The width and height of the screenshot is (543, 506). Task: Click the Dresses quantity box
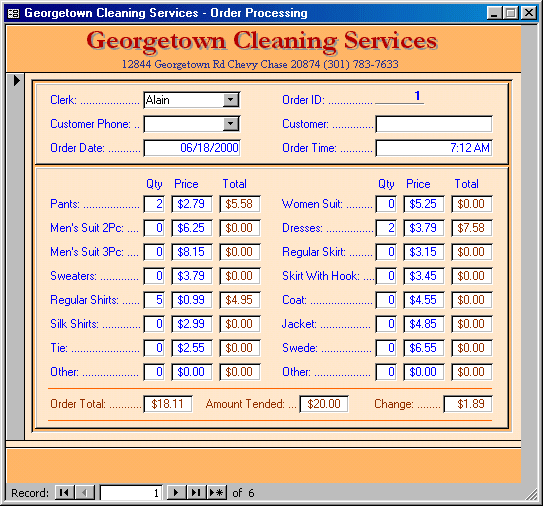tap(386, 228)
